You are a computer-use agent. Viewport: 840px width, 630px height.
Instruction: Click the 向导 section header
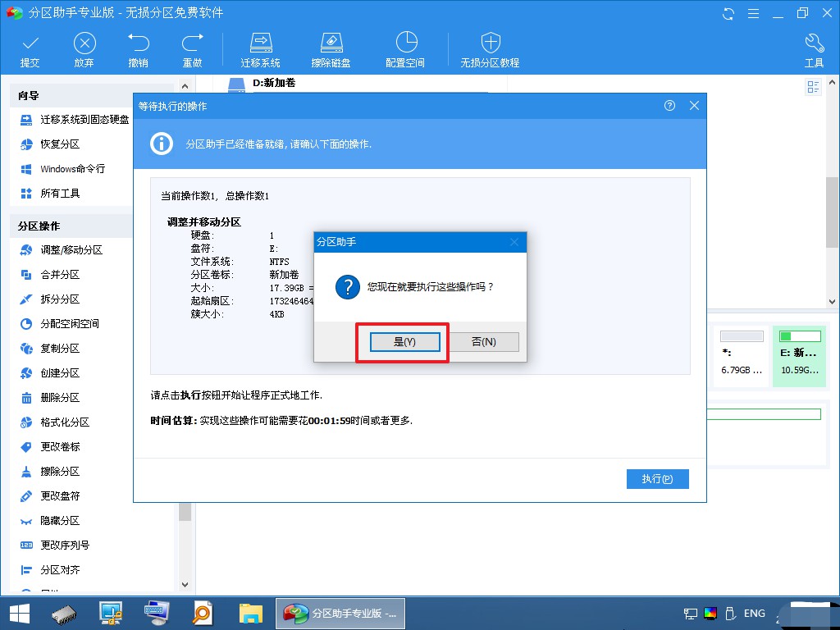[x=28, y=96]
